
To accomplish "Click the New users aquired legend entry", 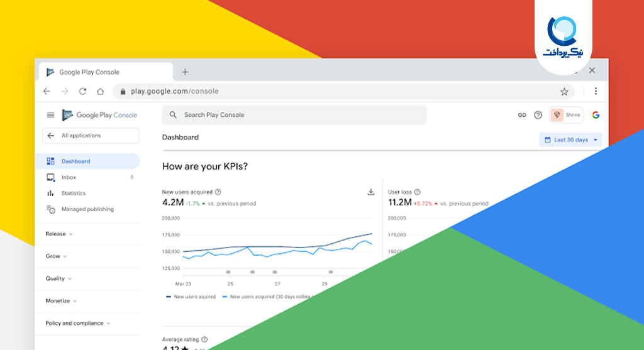I will point(191,297).
